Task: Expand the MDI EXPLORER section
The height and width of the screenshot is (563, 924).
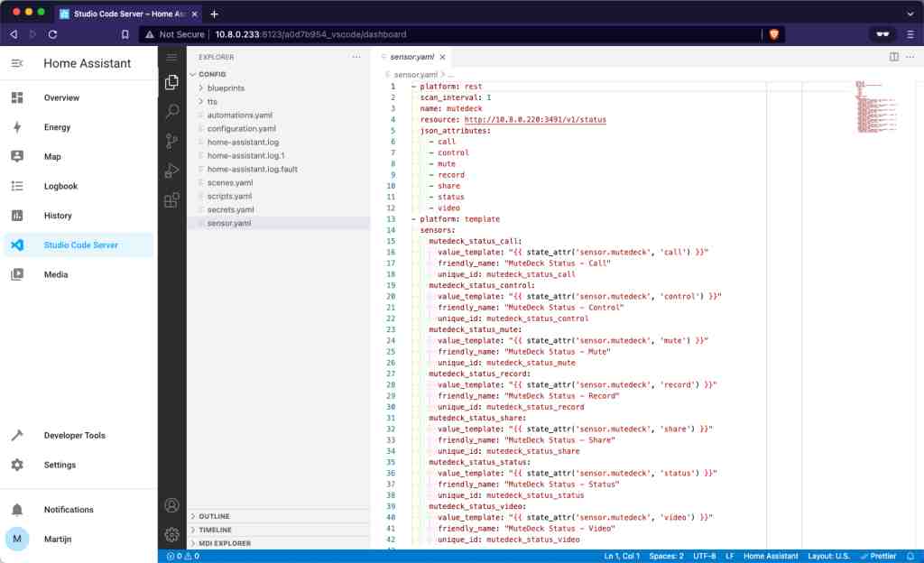Action: [x=278, y=543]
